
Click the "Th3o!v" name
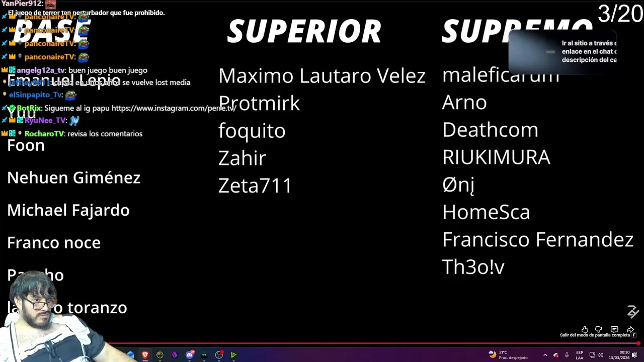point(473,267)
